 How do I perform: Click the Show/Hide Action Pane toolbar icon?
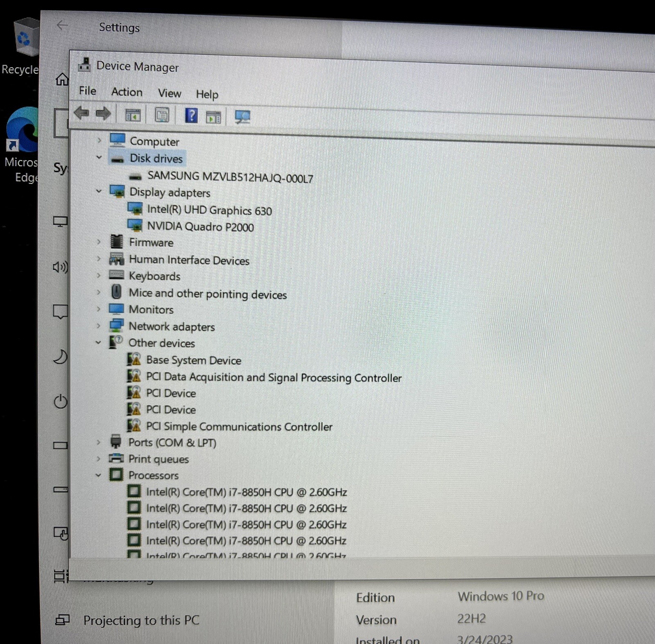click(x=213, y=118)
